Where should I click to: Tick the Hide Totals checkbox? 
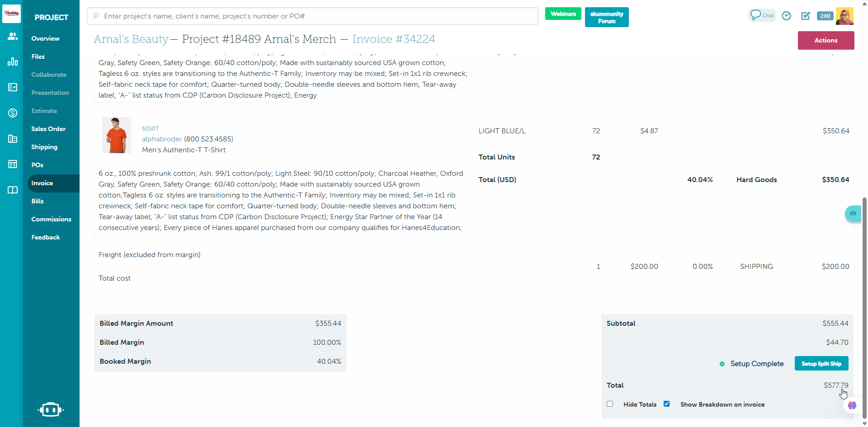pyautogui.click(x=610, y=404)
